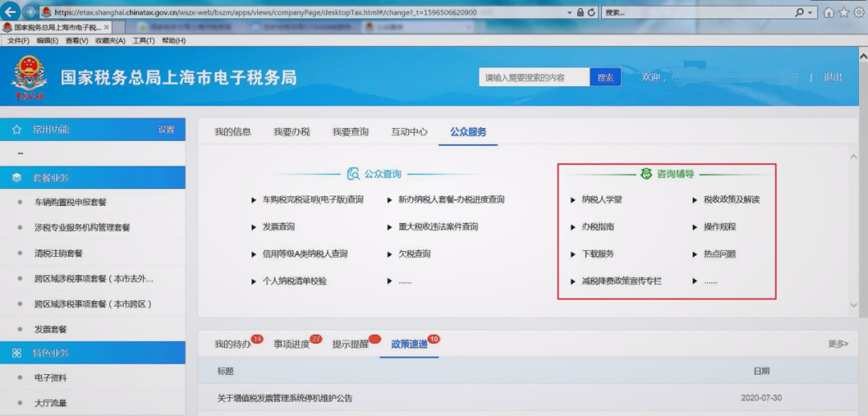Click the browser Forward arrow button
The height and width of the screenshot is (416, 868).
point(30,12)
